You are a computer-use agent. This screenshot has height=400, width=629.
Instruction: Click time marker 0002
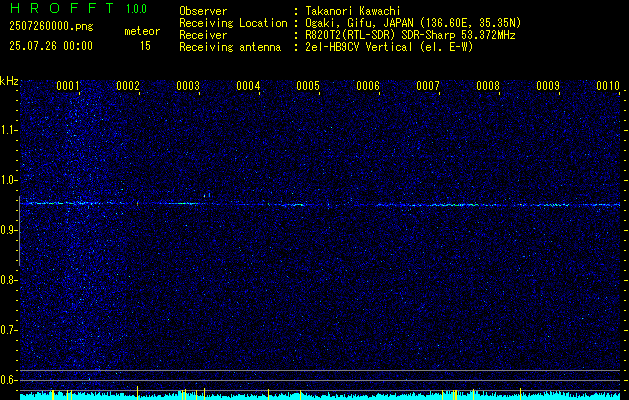click(128, 86)
